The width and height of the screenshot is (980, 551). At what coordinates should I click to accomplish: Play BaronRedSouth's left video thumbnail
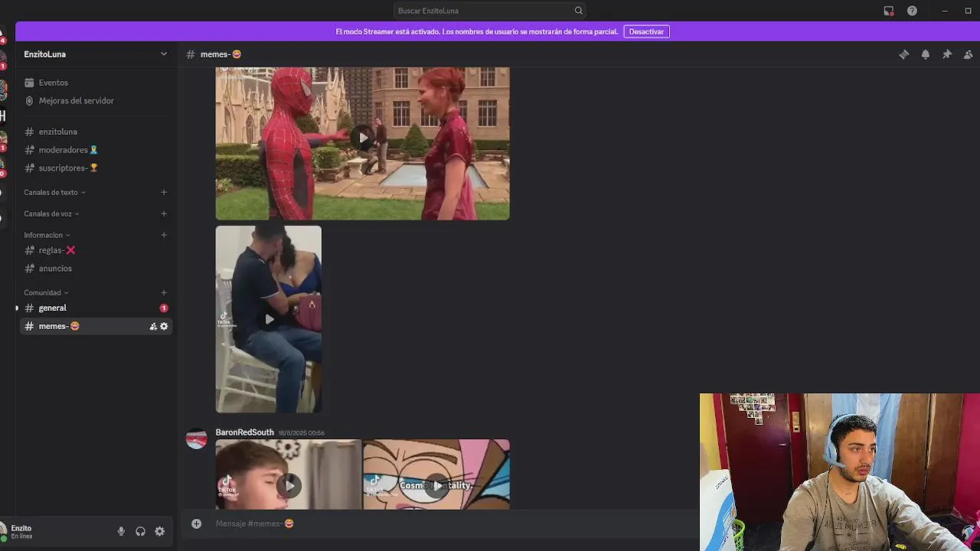point(289,484)
